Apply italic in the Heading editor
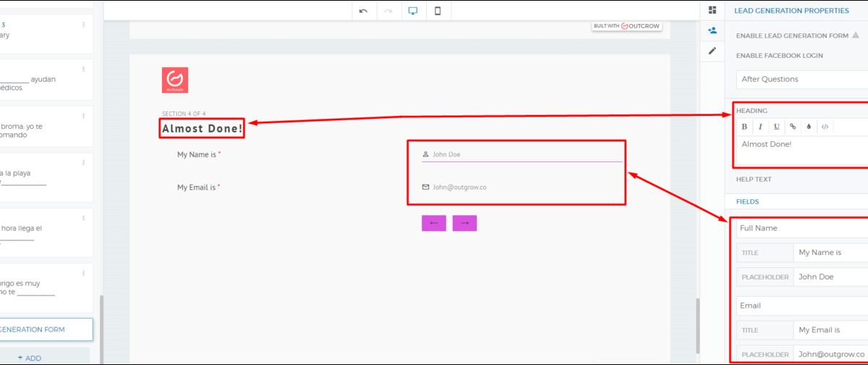 (760, 127)
